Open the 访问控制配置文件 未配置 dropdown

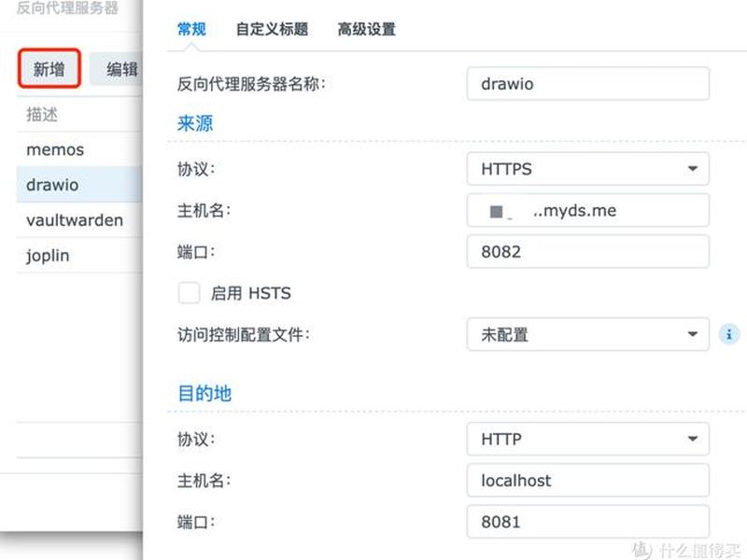click(x=588, y=334)
